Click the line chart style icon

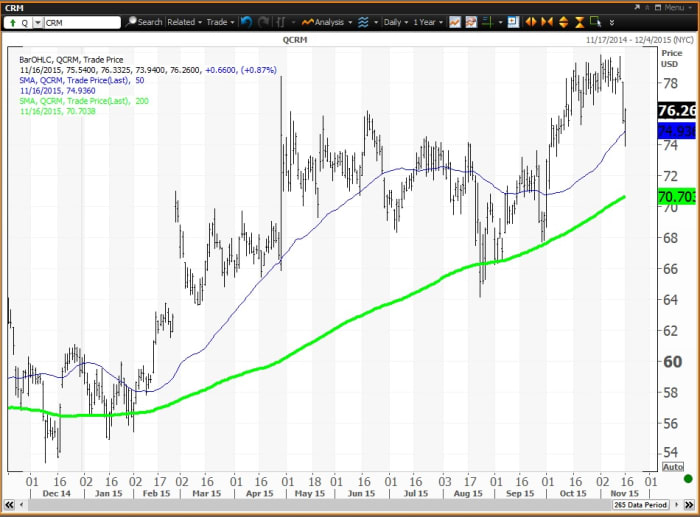click(x=455, y=21)
